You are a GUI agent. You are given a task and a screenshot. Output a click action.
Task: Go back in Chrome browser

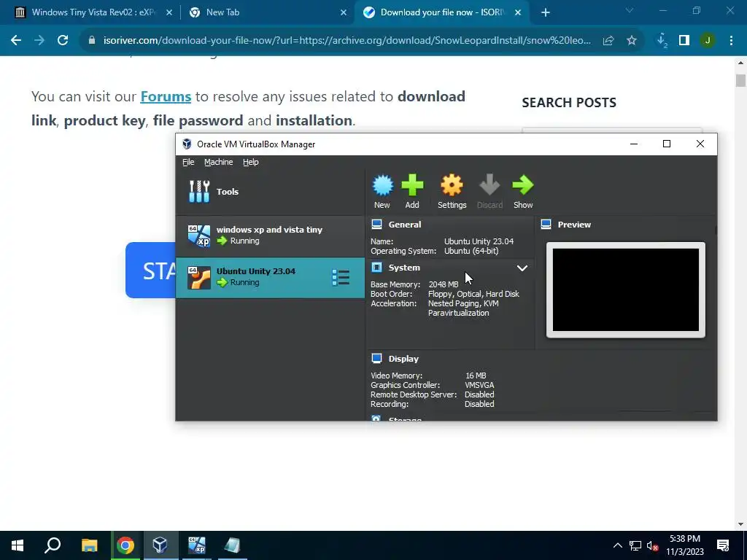(x=16, y=41)
